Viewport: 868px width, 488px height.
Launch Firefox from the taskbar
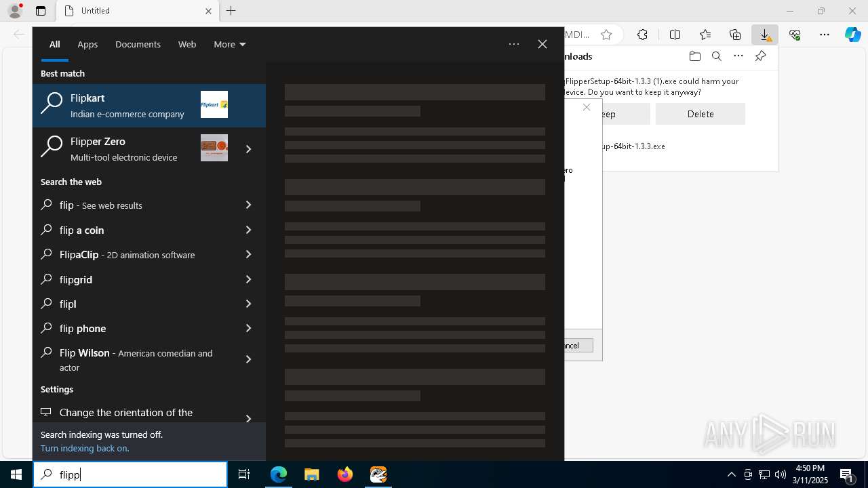tap(345, 474)
